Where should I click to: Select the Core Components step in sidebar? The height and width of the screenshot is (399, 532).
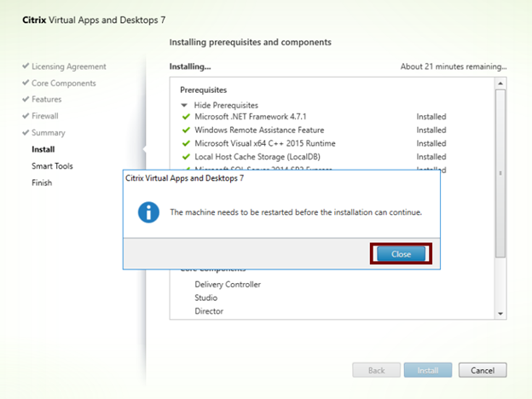click(x=64, y=84)
